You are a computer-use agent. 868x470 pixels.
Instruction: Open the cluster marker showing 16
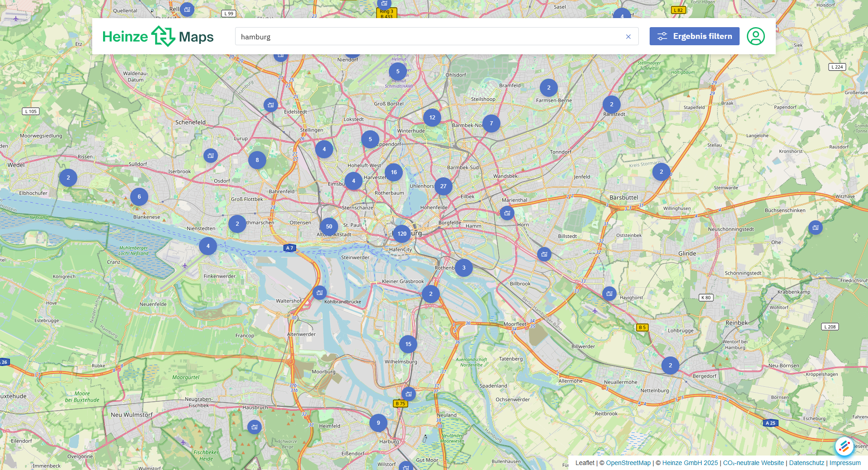coord(394,172)
